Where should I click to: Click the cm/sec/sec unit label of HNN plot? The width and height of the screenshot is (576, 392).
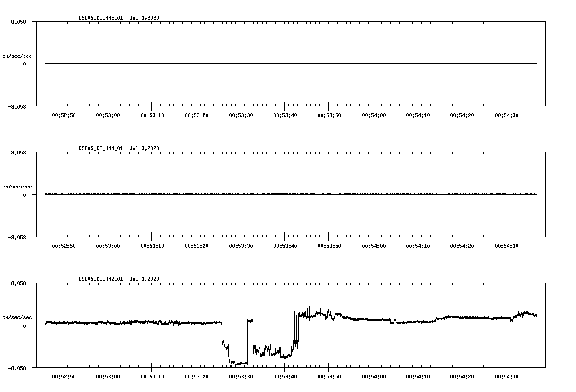[17, 187]
